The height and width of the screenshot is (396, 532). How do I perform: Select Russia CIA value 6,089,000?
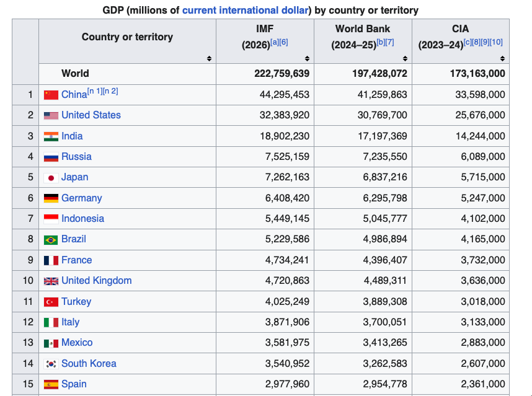coord(483,156)
